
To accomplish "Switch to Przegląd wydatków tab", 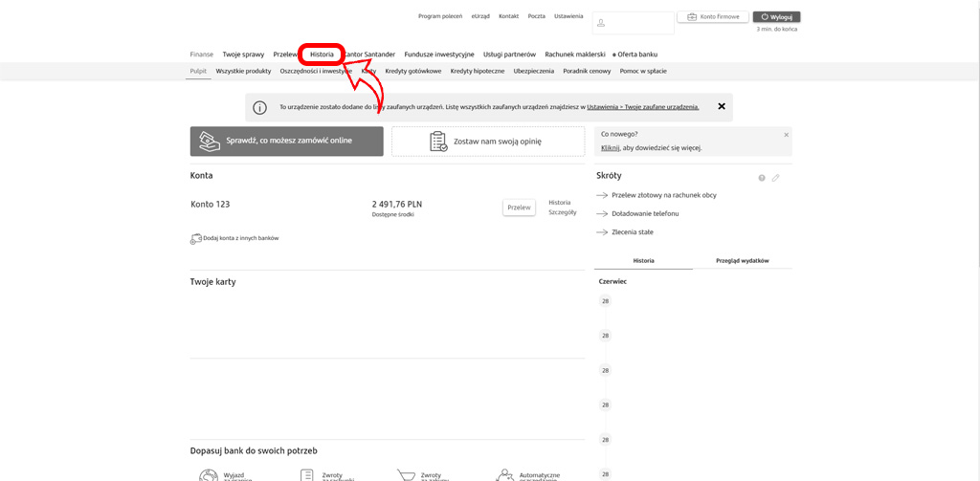I will (743, 260).
